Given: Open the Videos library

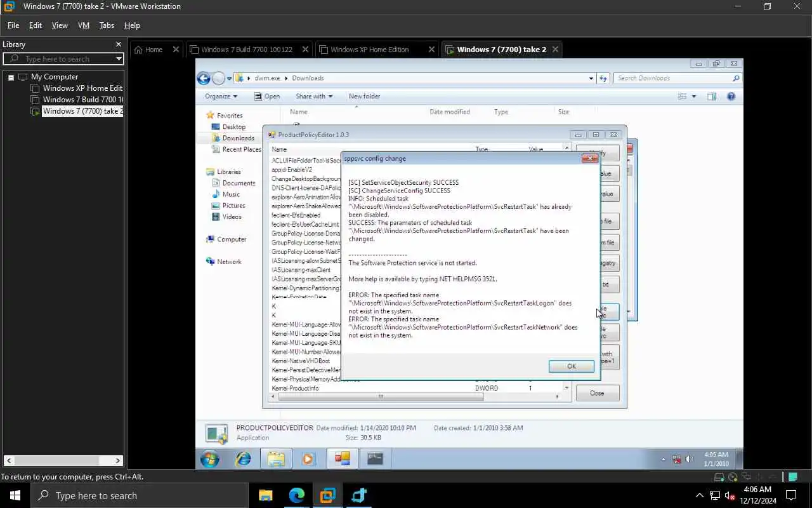Looking at the screenshot, I should (226, 217).
